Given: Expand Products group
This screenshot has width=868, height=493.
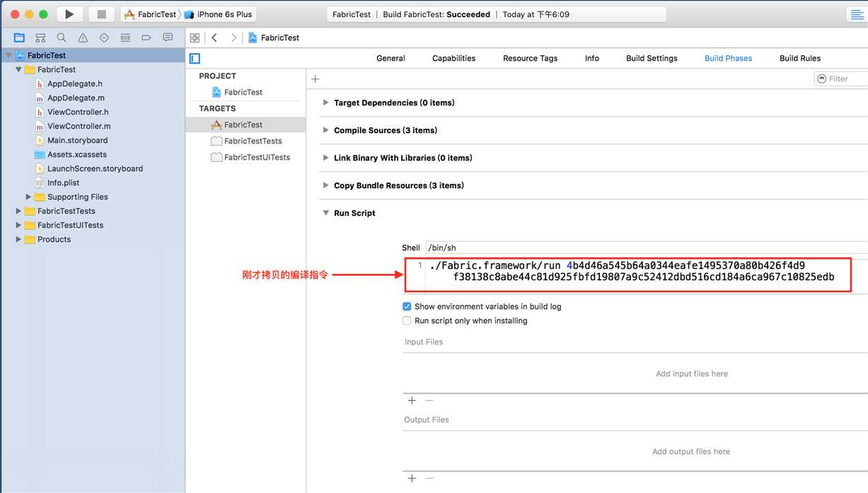Looking at the screenshot, I should tap(18, 239).
